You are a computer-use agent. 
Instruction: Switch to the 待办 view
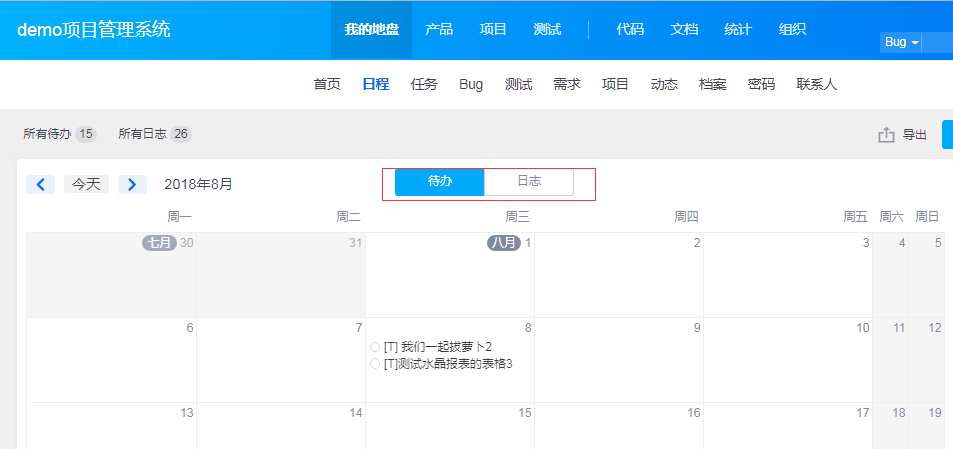(439, 182)
